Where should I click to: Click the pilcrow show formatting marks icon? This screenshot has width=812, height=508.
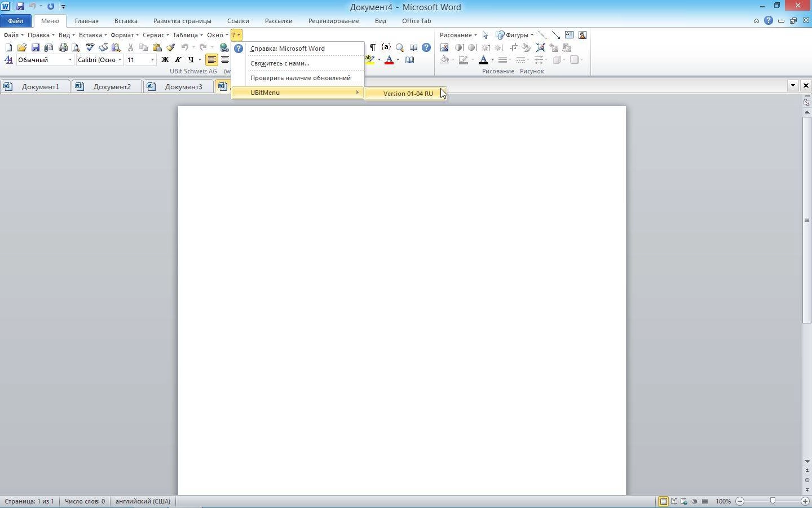[372, 48]
